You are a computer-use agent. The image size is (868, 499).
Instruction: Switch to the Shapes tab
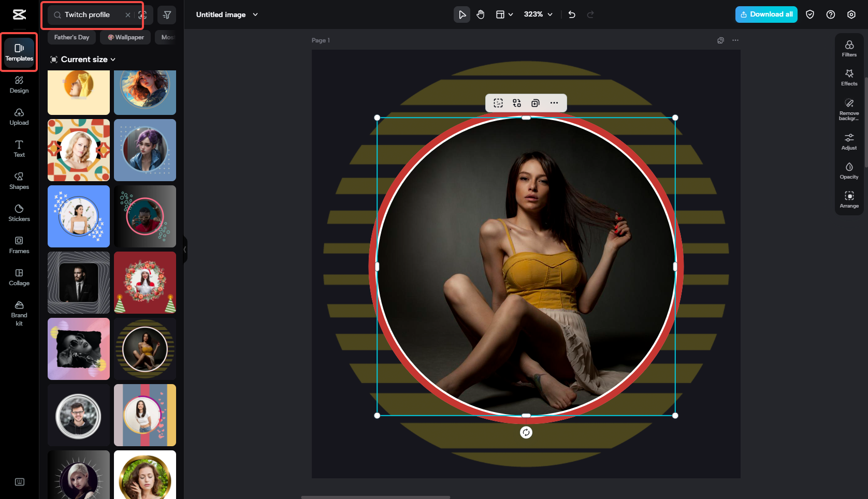[x=19, y=181]
